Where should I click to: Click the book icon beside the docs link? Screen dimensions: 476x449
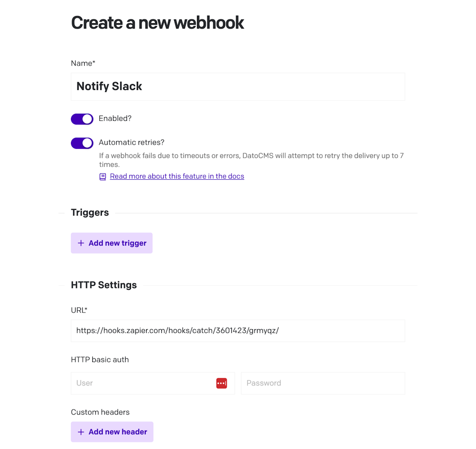pyautogui.click(x=103, y=176)
